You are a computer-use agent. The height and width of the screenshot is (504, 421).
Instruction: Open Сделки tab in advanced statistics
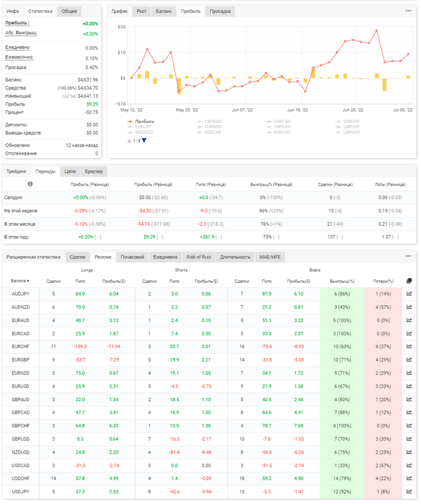tap(77, 257)
